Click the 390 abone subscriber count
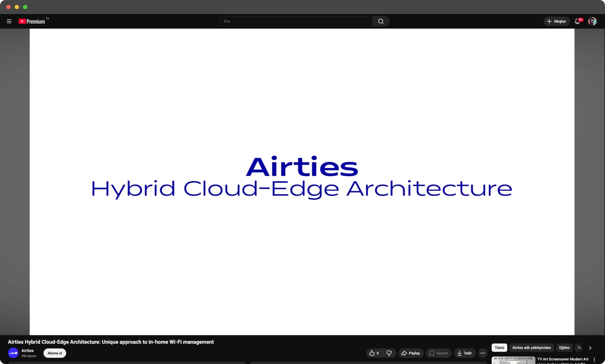This screenshot has width=605, height=364. [x=29, y=356]
